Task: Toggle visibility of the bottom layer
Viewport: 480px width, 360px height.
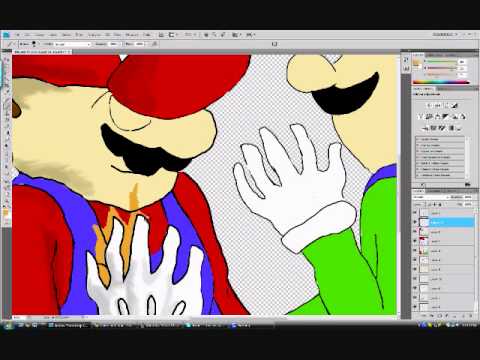Action: [415, 306]
